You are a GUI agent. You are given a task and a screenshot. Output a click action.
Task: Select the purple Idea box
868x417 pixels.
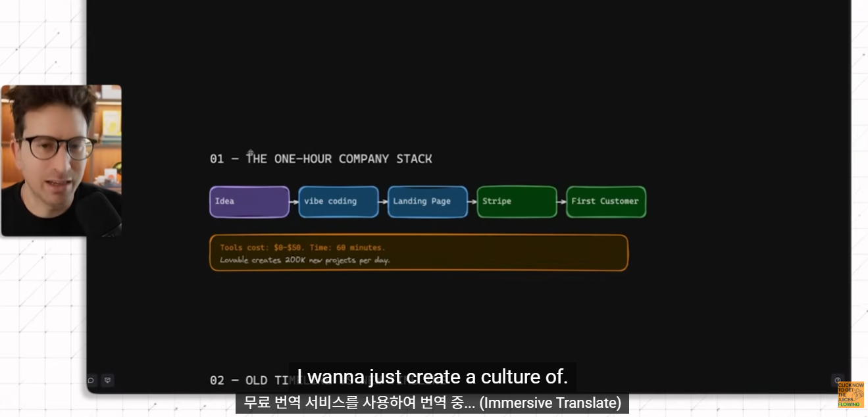[249, 202]
